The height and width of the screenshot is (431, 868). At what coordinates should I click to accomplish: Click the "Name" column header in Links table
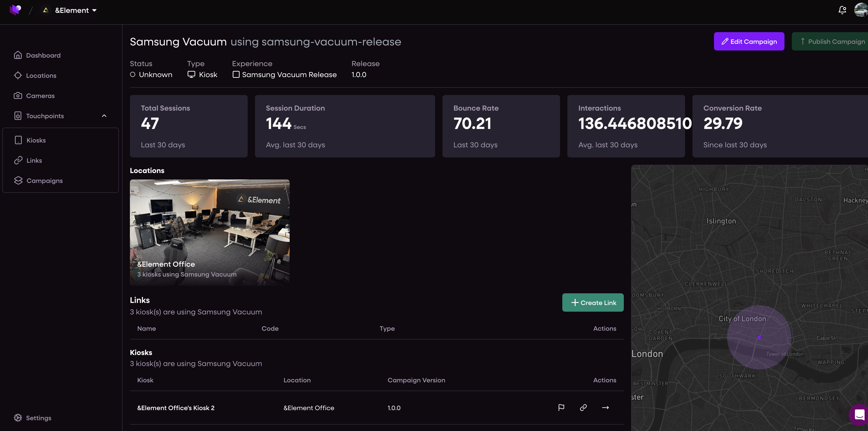point(147,328)
